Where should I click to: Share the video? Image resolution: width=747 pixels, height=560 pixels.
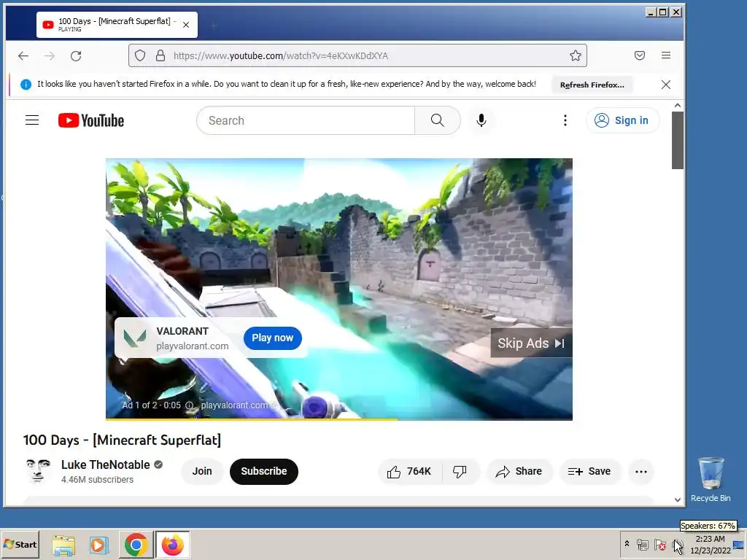point(519,472)
